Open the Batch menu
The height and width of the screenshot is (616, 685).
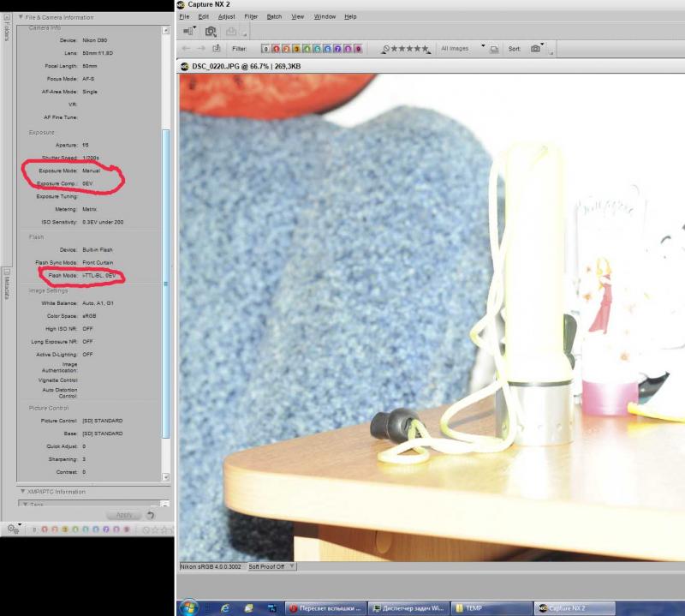click(274, 16)
